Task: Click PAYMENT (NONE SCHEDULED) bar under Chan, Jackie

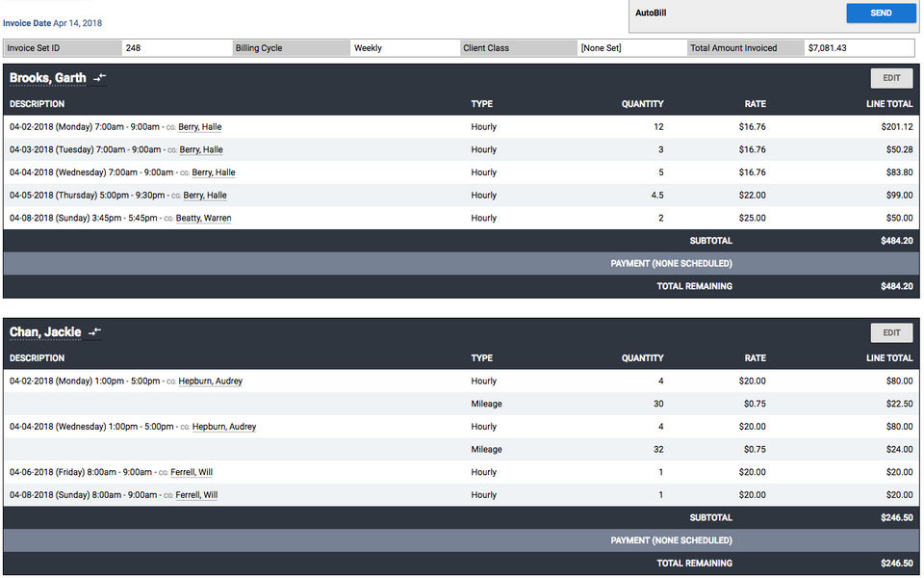Action: [461, 540]
